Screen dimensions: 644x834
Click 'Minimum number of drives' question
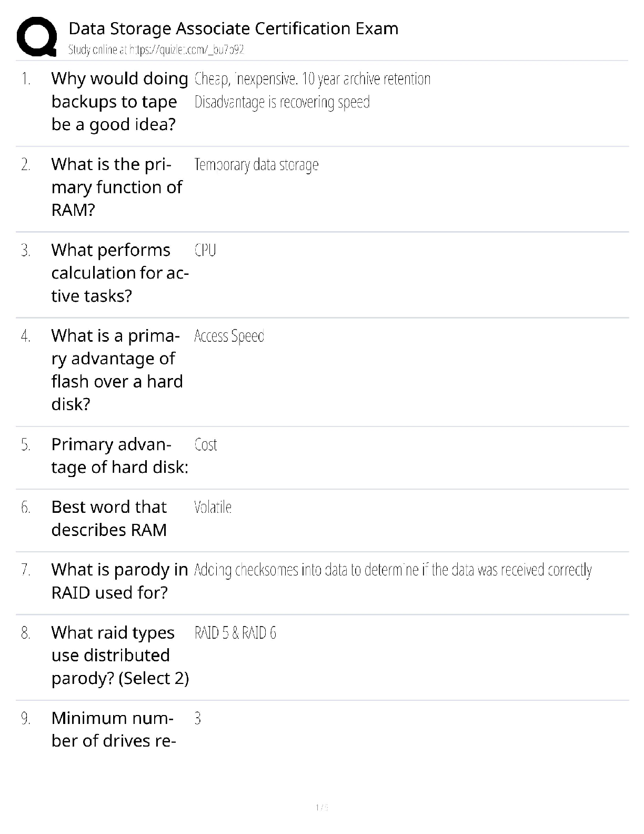[113, 730]
